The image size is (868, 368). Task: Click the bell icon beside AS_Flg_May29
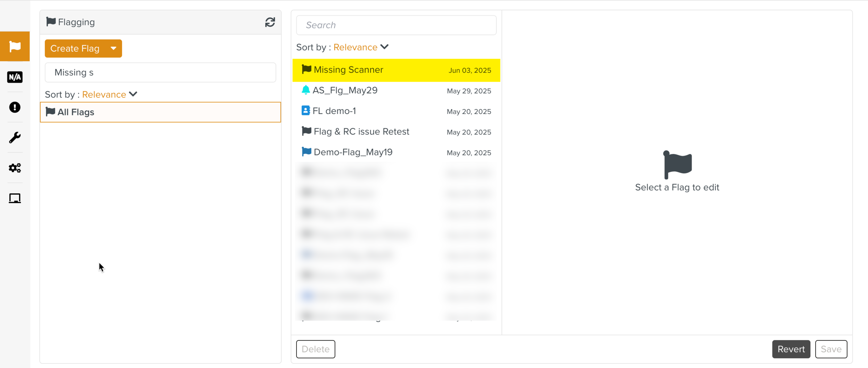(x=306, y=90)
